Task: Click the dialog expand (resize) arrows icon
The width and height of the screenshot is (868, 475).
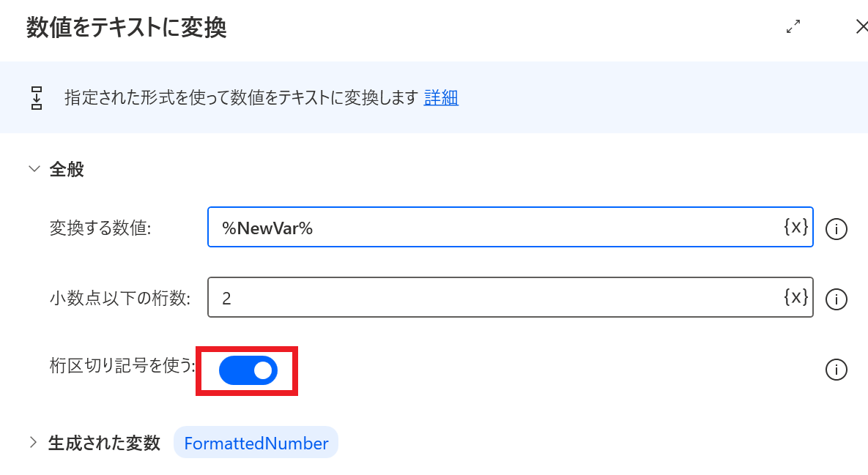Action: [x=793, y=27]
